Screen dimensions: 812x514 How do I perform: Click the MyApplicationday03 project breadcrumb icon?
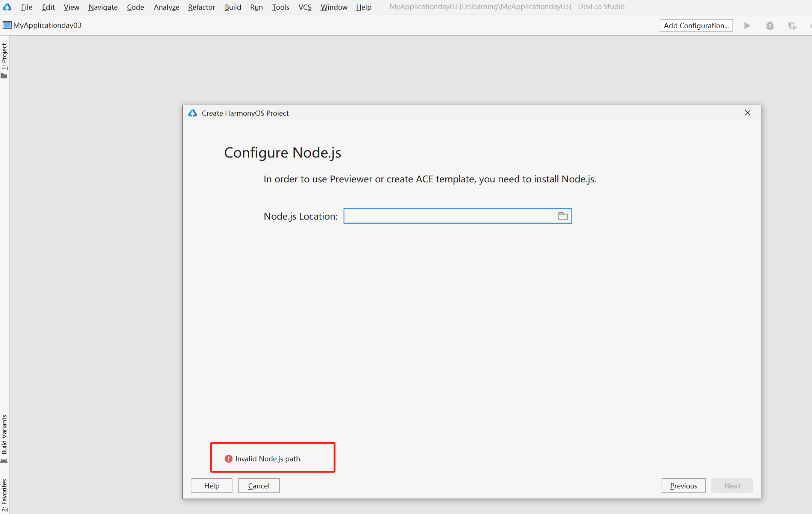[x=7, y=25]
